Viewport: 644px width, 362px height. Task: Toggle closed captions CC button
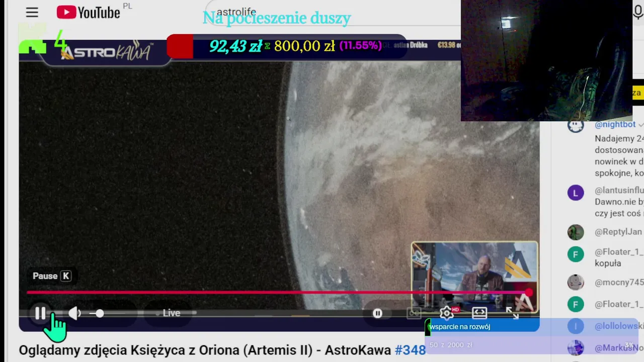point(414,313)
